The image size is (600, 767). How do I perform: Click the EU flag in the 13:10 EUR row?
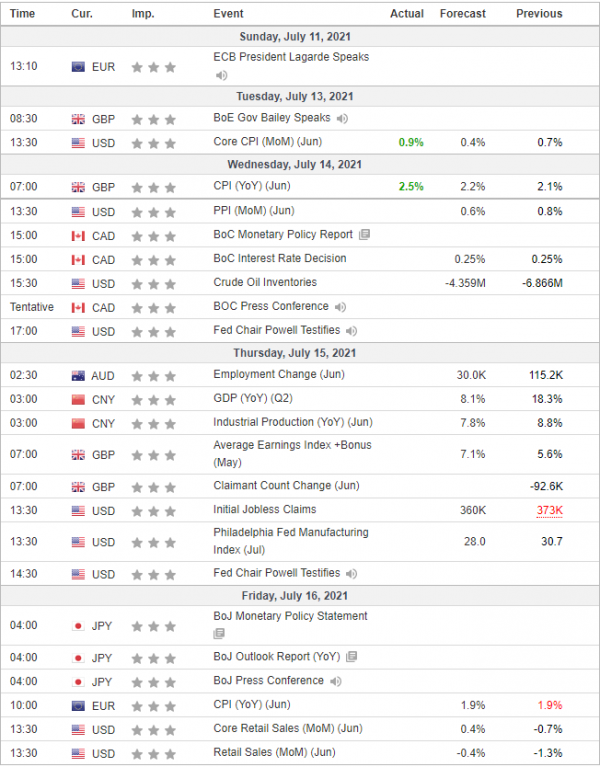pyautogui.click(x=78, y=67)
